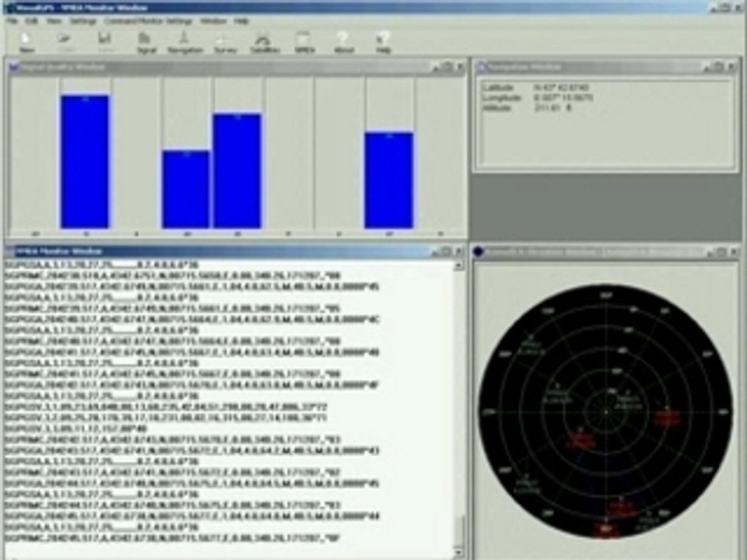Click the center of the azimuth plot
The width and height of the screenshot is (747, 560).
(x=606, y=411)
